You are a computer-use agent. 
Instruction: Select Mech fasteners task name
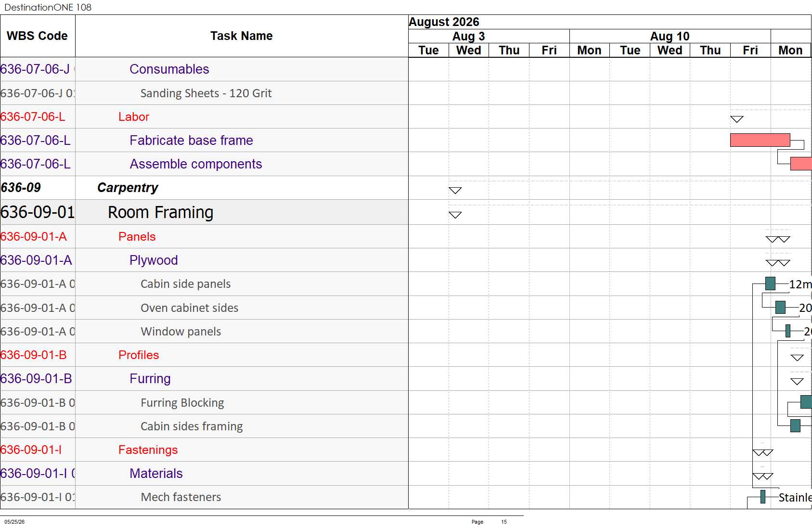point(180,497)
